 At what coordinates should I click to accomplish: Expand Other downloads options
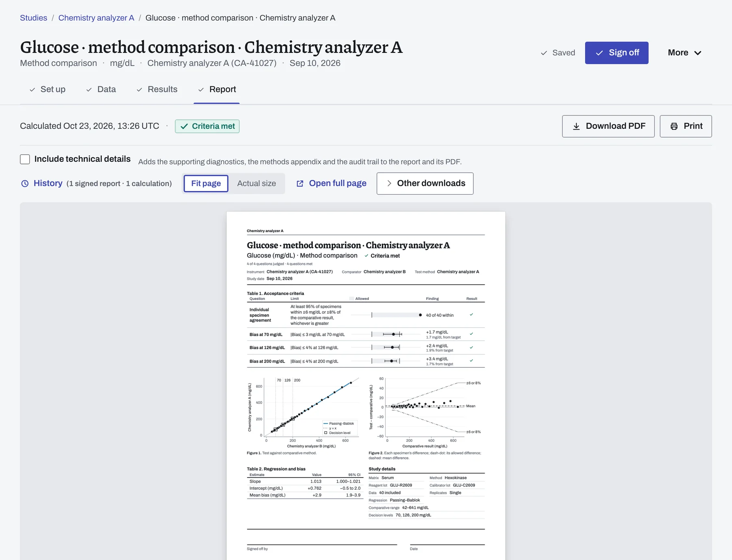425,183
